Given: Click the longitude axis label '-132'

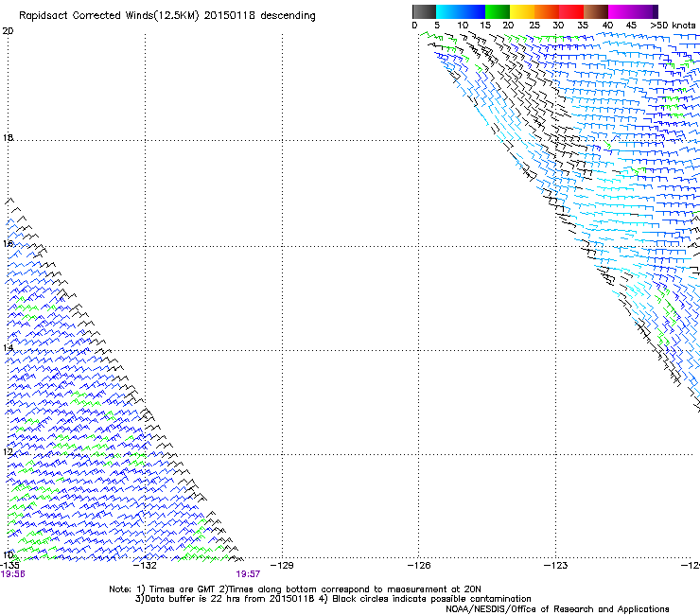Looking at the screenshot, I should [145, 566].
